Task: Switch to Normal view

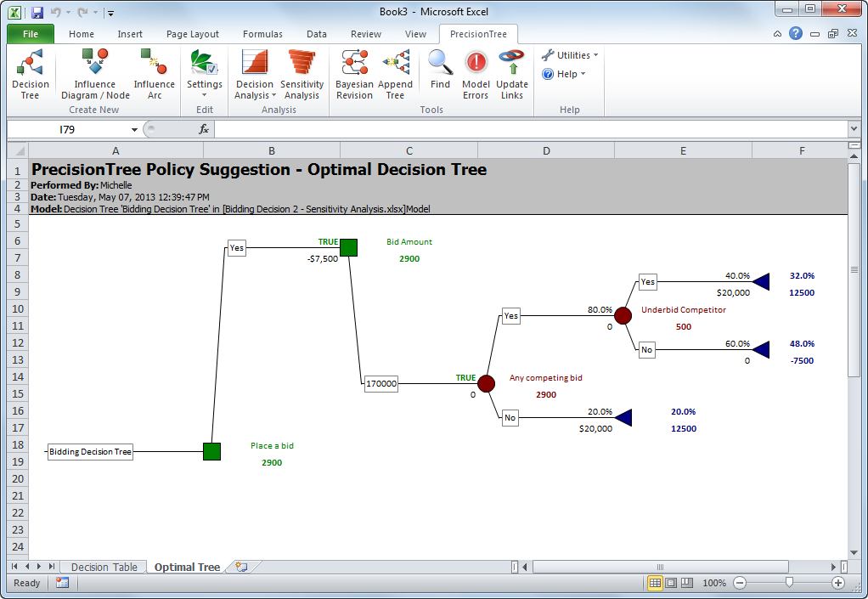Action: point(655,582)
